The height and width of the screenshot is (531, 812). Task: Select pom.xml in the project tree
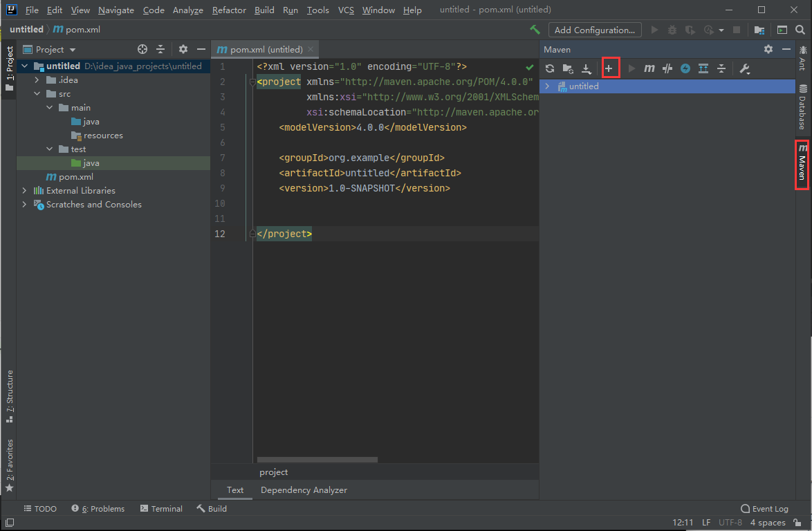[x=75, y=177]
